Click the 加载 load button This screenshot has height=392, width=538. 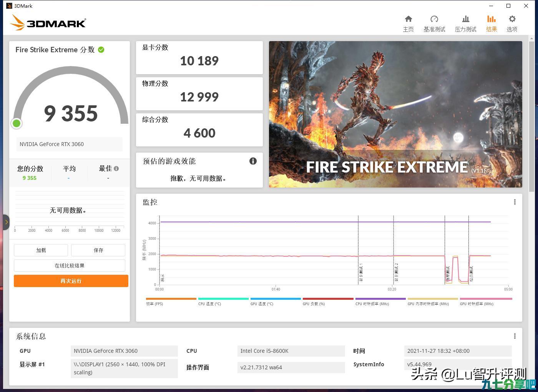point(41,250)
